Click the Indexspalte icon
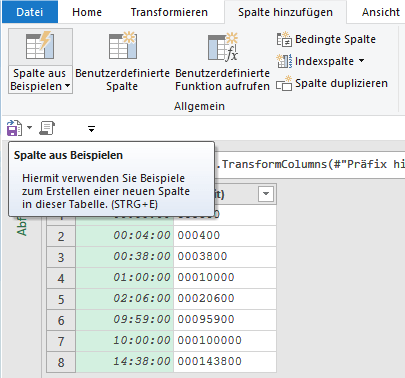Image resolution: width=405 pixels, height=378 pixels. [x=284, y=61]
